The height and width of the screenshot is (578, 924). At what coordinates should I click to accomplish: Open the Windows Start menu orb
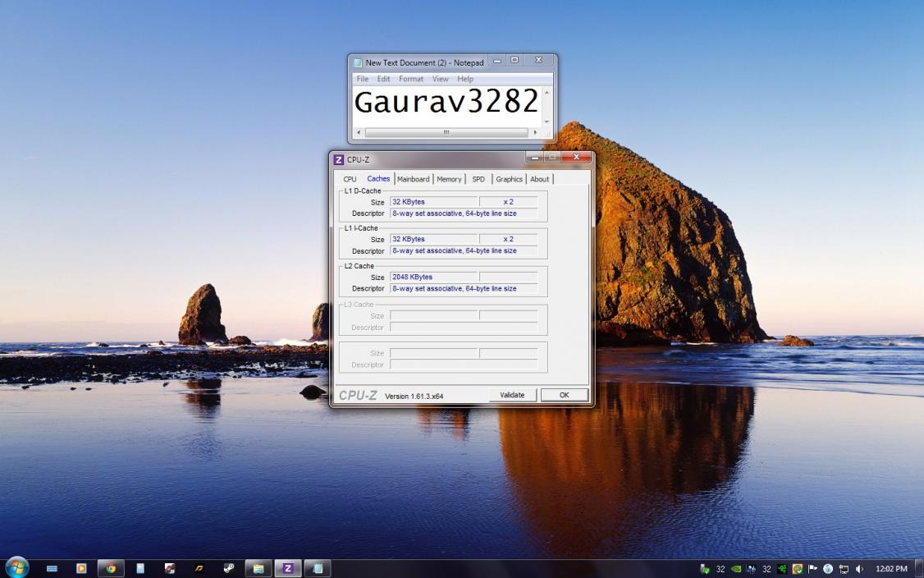[16, 567]
